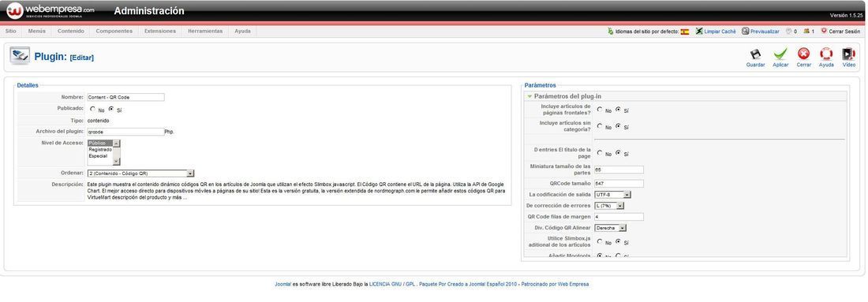Click Miniatura tamaño de las partes field
Image resolution: width=868 pixels, height=302 pixels.
pyautogui.click(x=619, y=170)
